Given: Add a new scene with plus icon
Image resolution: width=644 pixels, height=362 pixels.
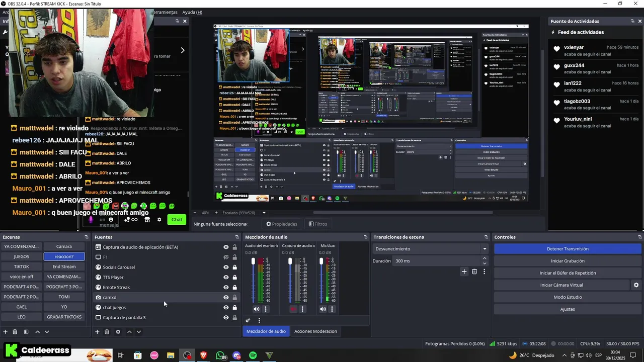Looking at the screenshot, I should tap(6, 332).
